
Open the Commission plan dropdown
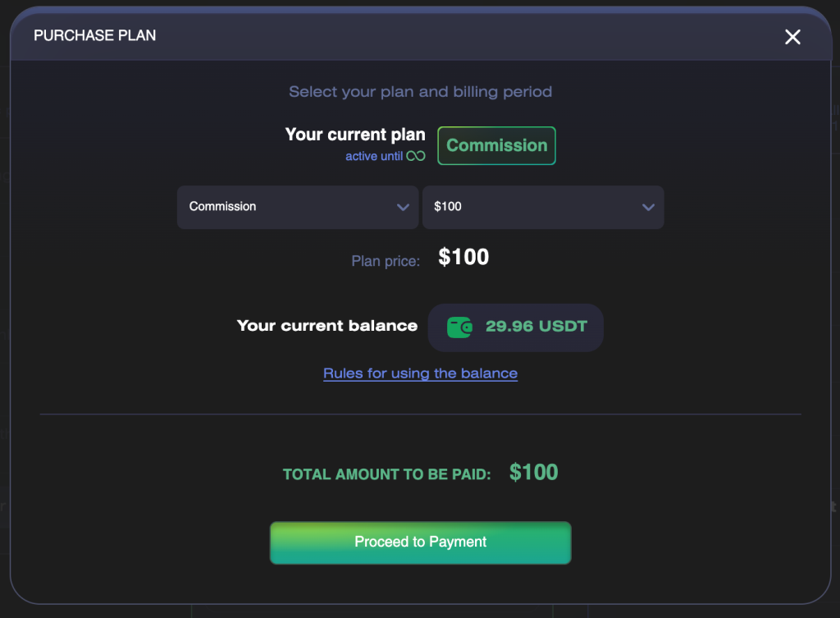(x=298, y=208)
